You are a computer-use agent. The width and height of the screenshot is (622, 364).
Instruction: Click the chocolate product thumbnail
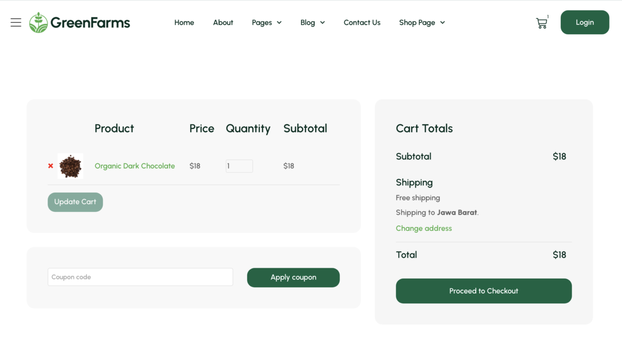tap(70, 166)
